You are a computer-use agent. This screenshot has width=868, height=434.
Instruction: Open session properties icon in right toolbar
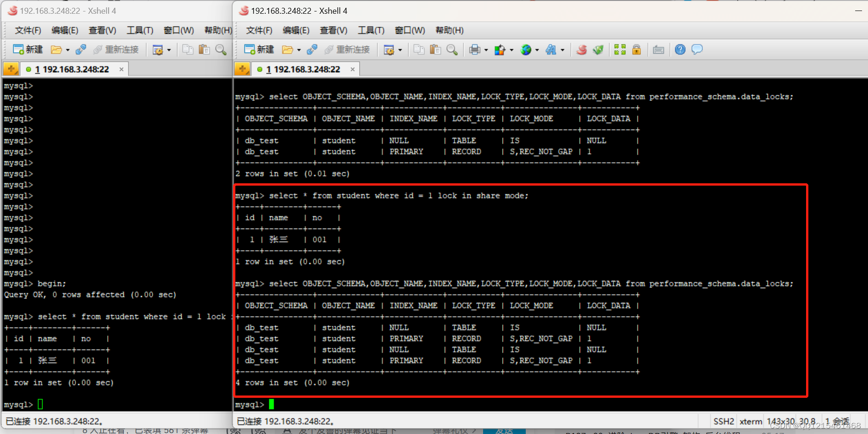point(389,49)
